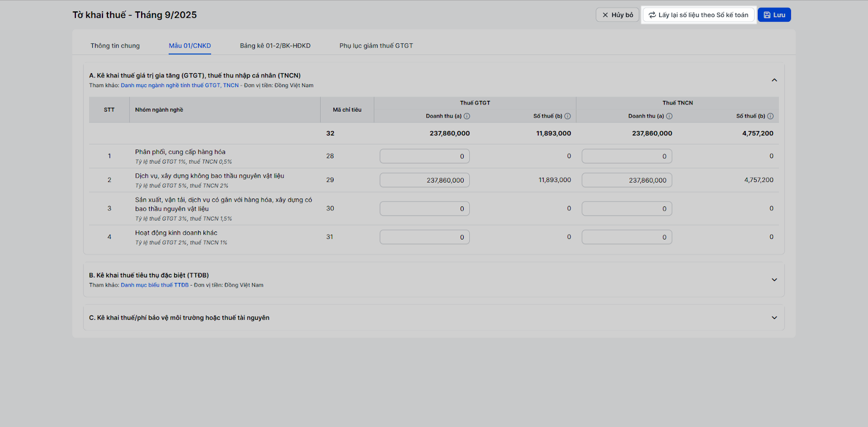Image resolution: width=868 pixels, height=427 pixels.
Task: Expand section C thuế bảo vệ môi trường
Action: [x=774, y=318]
